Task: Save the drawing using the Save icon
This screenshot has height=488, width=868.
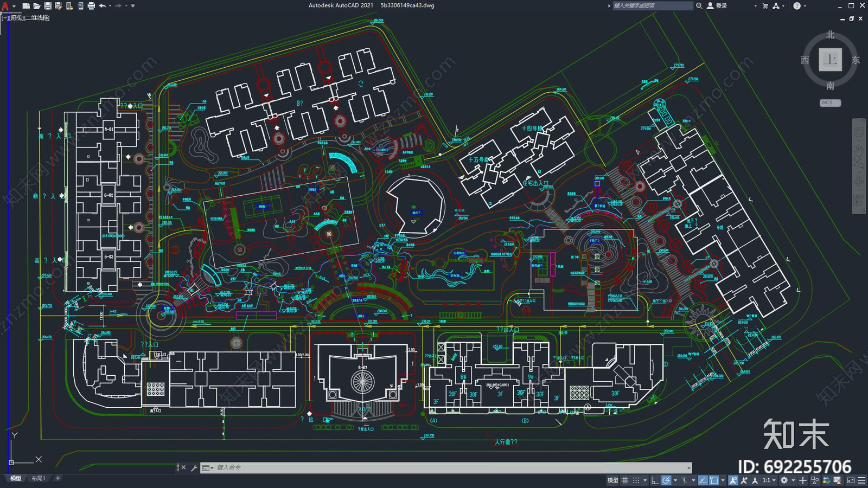Action: click(48, 6)
